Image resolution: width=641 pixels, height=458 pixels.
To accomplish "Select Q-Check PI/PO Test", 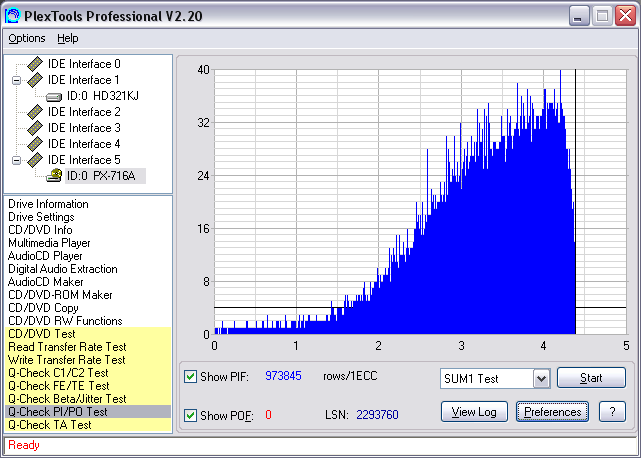I will click(x=88, y=412).
